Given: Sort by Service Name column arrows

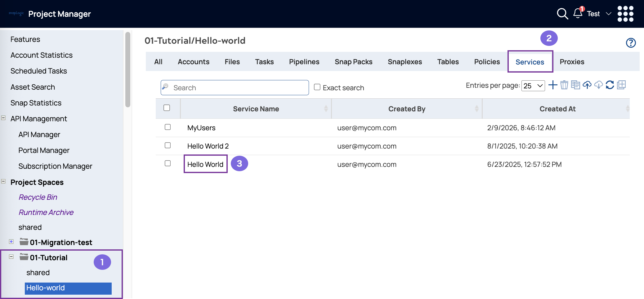Looking at the screenshot, I should 326,109.
